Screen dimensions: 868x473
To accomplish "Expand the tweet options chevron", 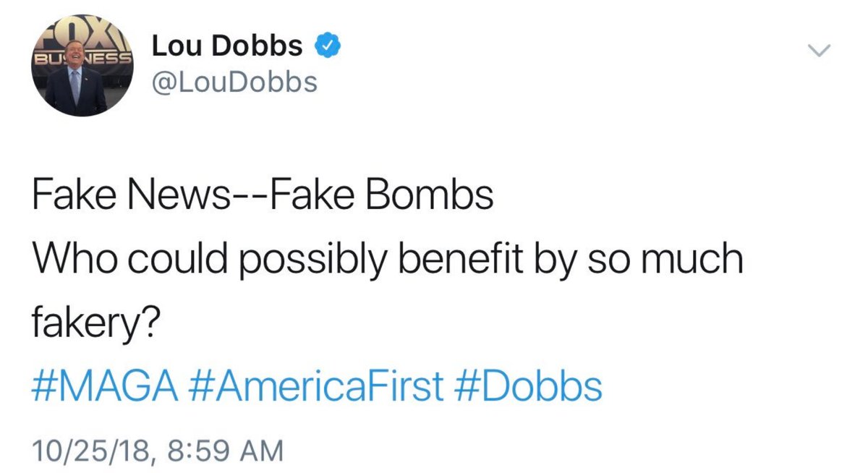I will [818, 51].
